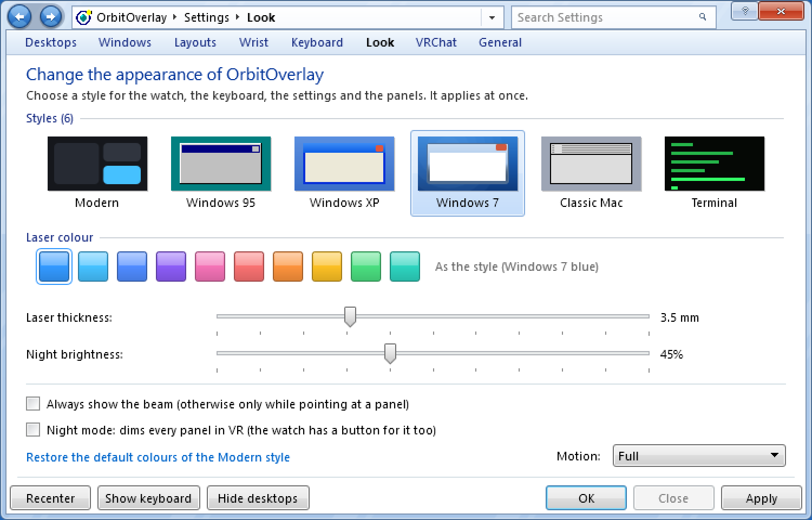The width and height of the screenshot is (812, 520).
Task: Click the search magnifier icon
Action: click(703, 17)
